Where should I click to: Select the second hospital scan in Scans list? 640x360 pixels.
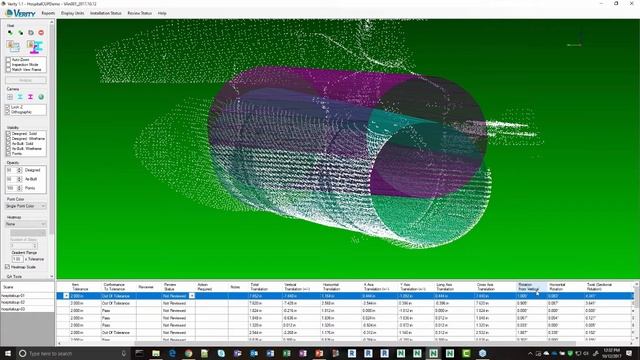(x=27, y=302)
